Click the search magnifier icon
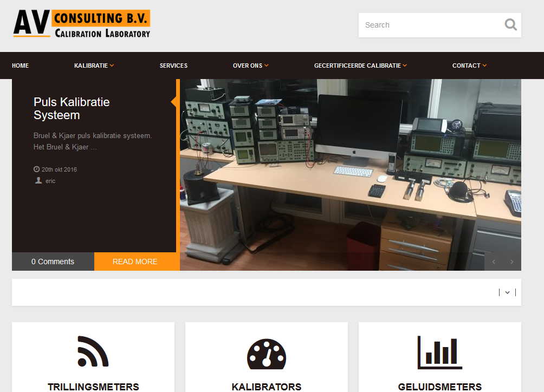Viewport: 544px width, 392px height. (510, 25)
